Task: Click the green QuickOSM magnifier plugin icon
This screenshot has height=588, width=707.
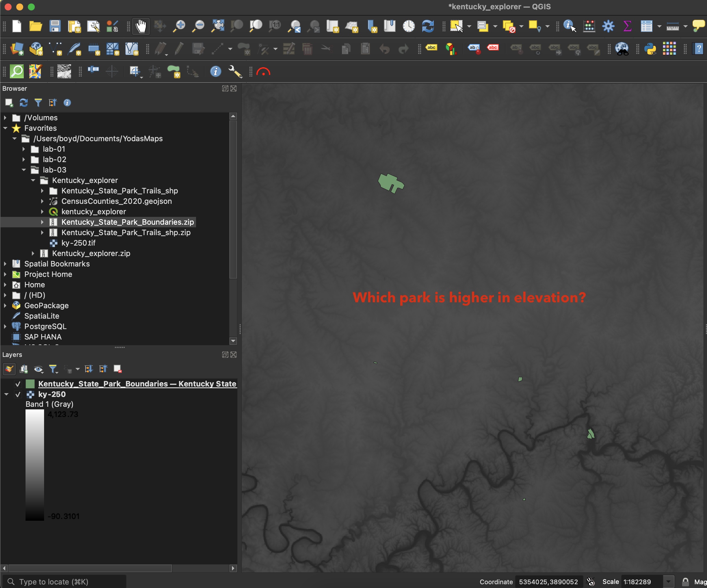Action: pyautogui.click(x=17, y=71)
